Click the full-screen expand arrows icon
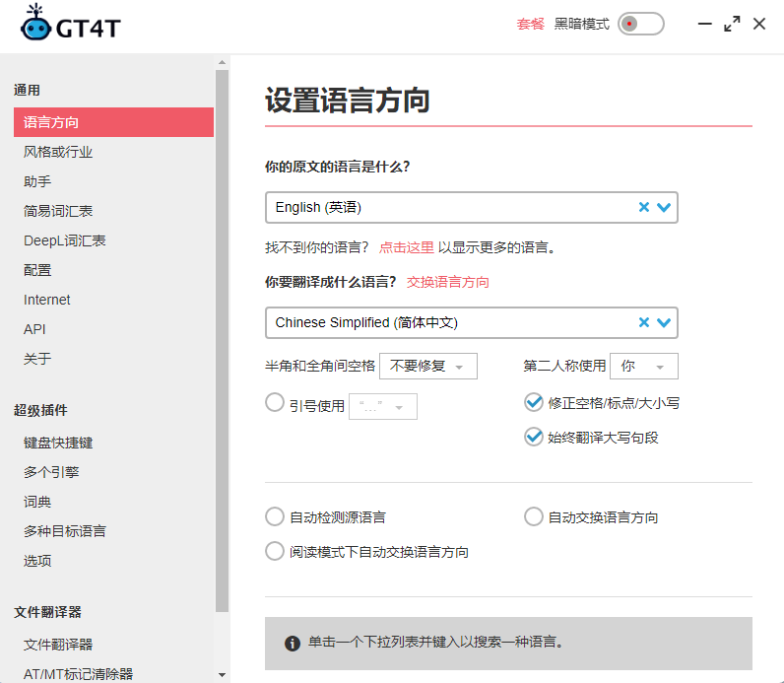The width and height of the screenshot is (784, 683). pos(731,24)
